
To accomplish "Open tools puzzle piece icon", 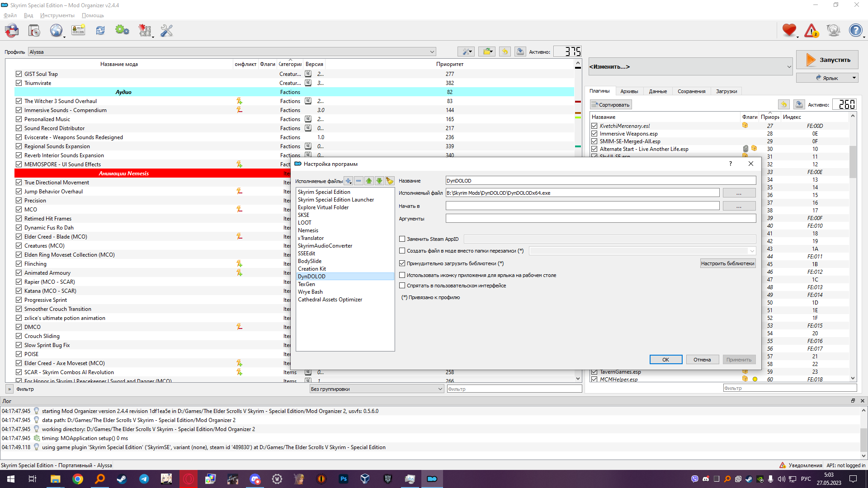I will tap(145, 31).
